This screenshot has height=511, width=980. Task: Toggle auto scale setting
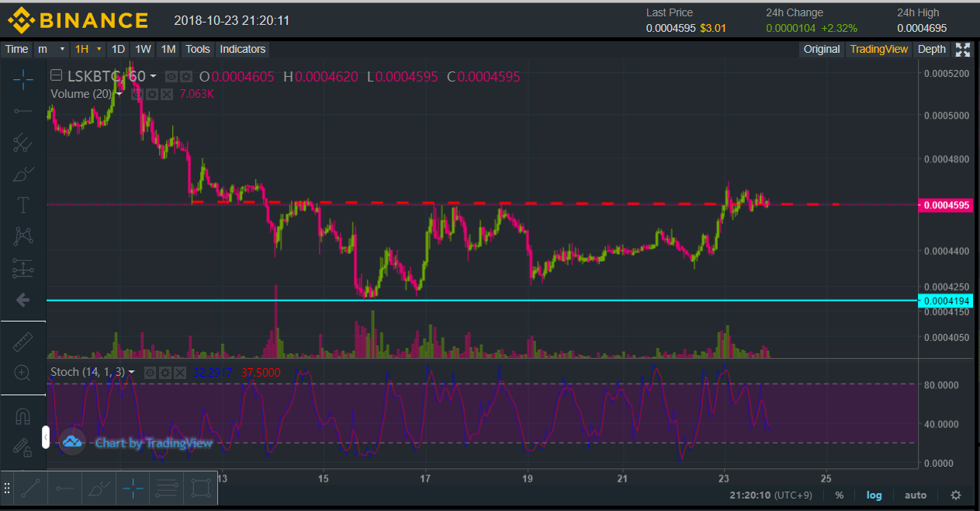click(916, 495)
